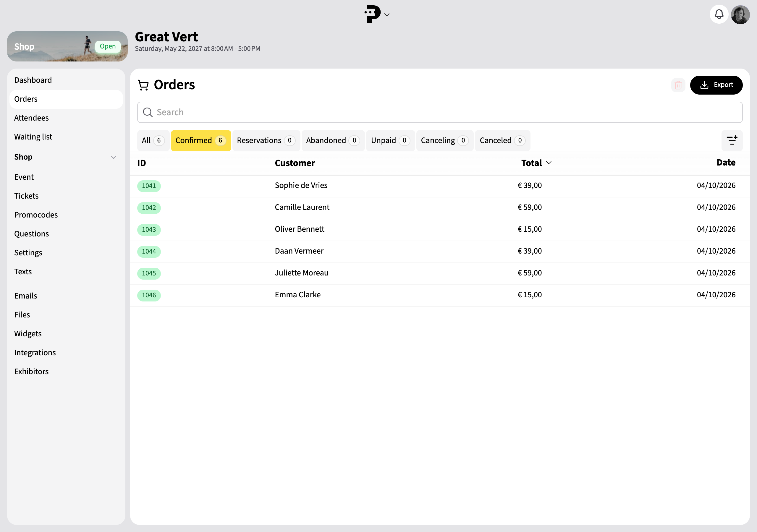757x532 pixels.
Task: Collapse the Shop section chevron
Action: [x=114, y=157]
